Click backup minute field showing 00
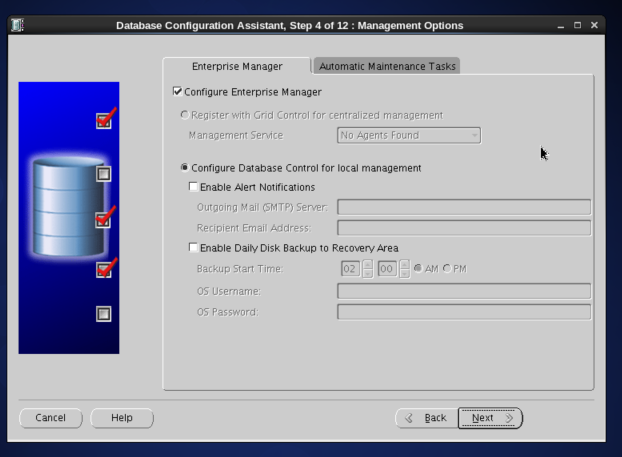Viewport: 622px width, 457px height. pos(387,269)
